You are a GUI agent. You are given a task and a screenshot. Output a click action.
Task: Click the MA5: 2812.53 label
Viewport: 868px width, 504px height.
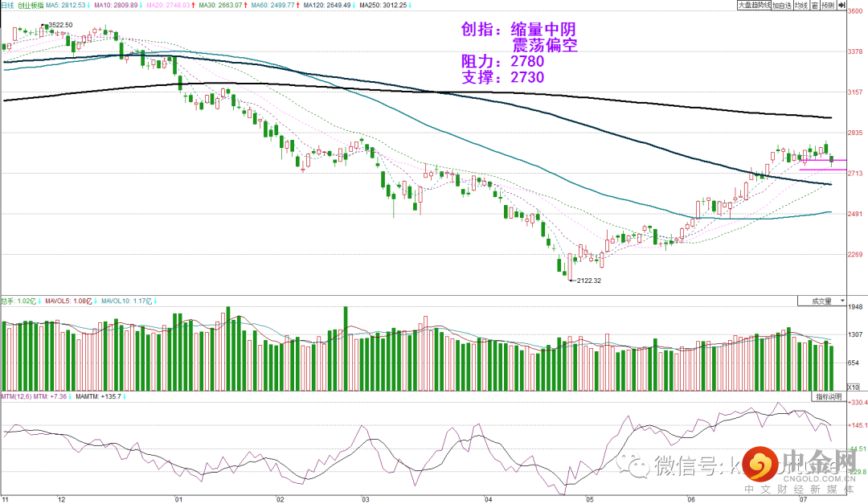point(68,5)
